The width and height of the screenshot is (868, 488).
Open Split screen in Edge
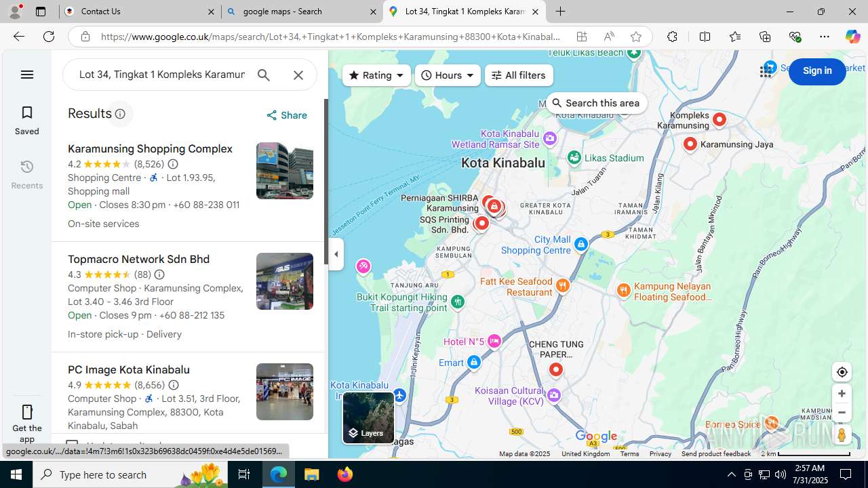pyautogui.click(x=705, y=37)
